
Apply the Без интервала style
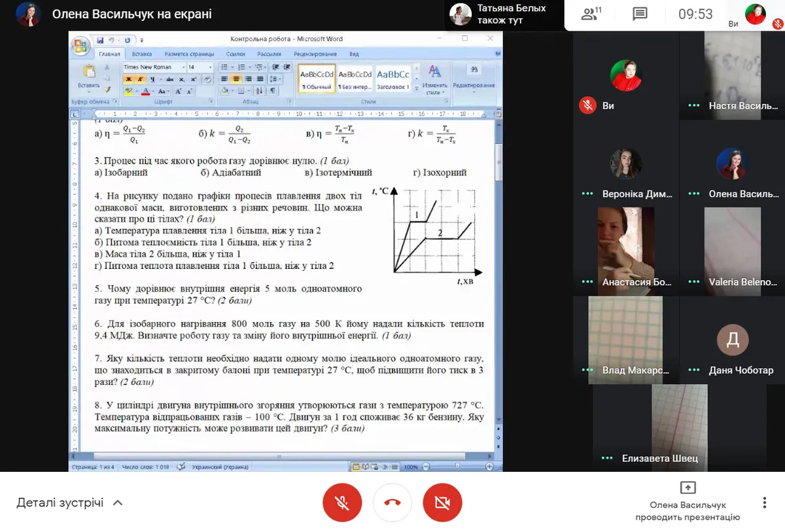point(355,79)
